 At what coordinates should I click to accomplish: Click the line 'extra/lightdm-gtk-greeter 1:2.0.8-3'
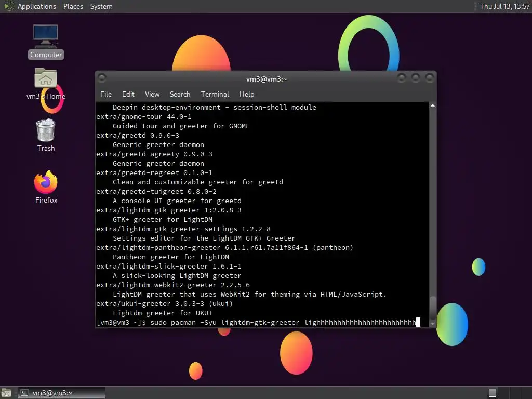point(169,210)
